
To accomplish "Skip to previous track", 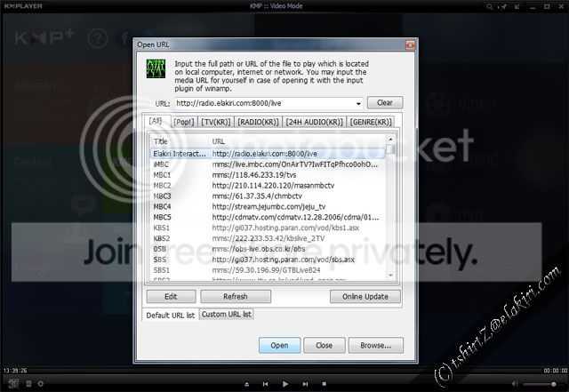I will tap(265, 384).
